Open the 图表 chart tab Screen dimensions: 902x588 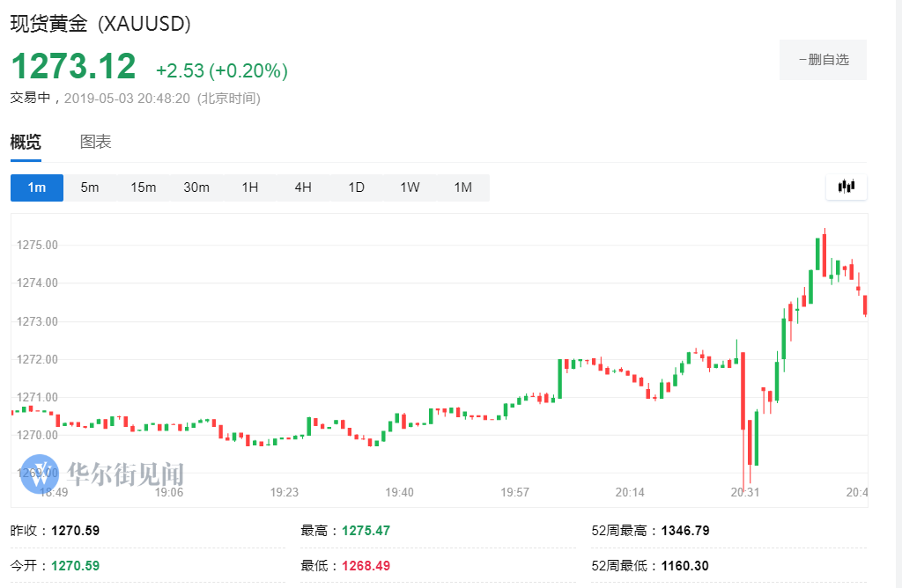coord(95,142)
